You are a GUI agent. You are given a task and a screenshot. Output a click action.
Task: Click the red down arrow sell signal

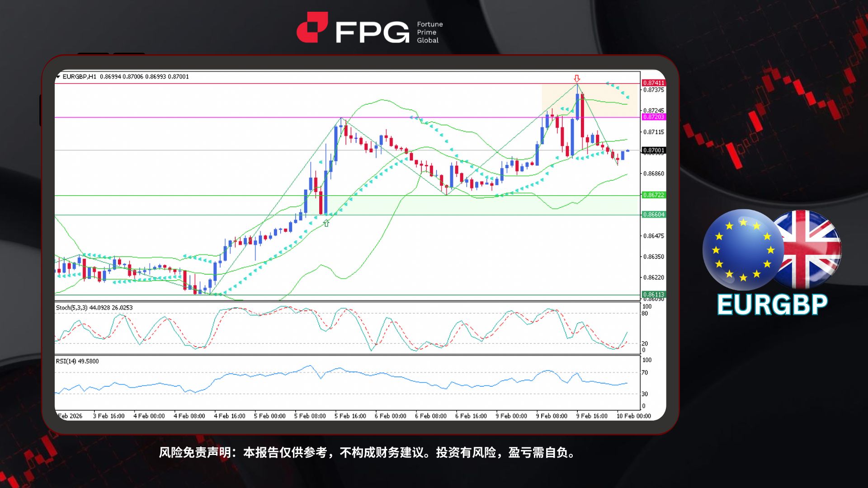tap(577, 79)
